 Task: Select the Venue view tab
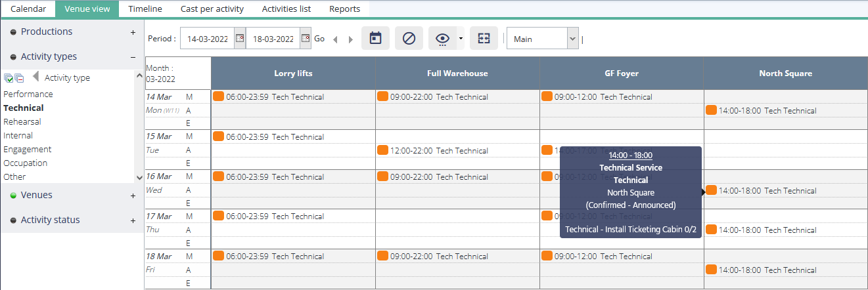tap(87, 9)
